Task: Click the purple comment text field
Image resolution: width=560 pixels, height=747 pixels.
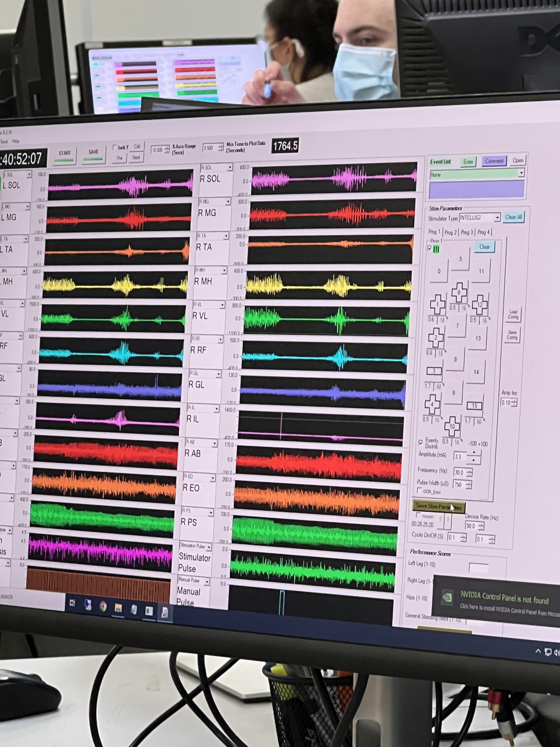Action: click(x=476, y=190)
